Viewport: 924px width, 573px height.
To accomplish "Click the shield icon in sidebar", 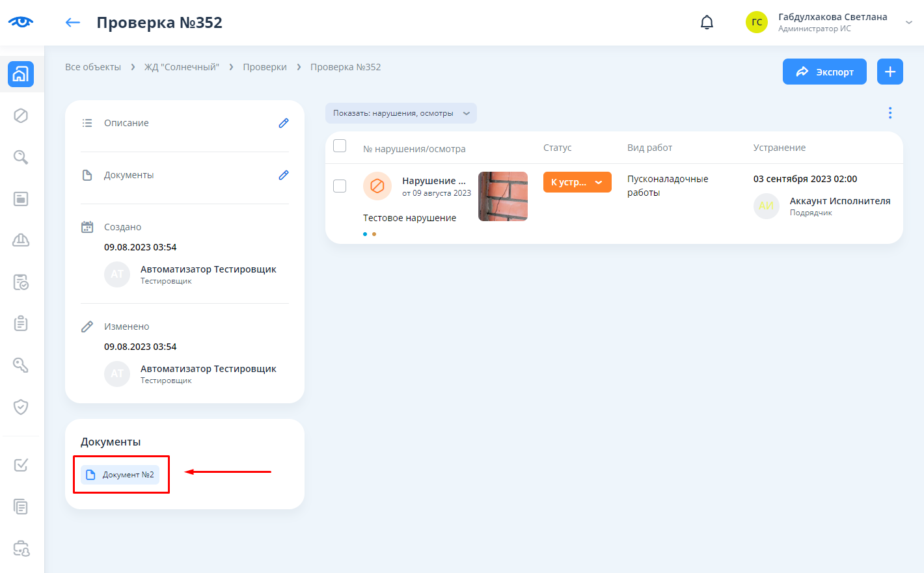I will [21, 407].
